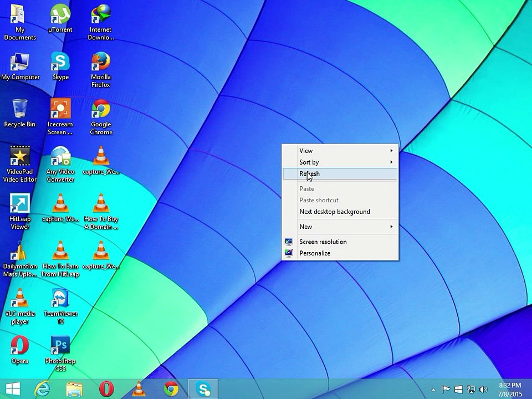Select the TeamViewer 10 shortcut

60,306
